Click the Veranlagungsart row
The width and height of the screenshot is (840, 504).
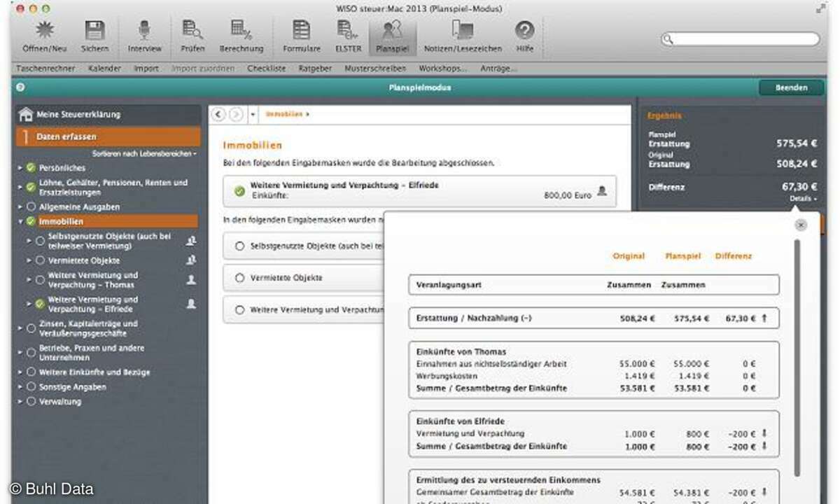coord(594,285)
